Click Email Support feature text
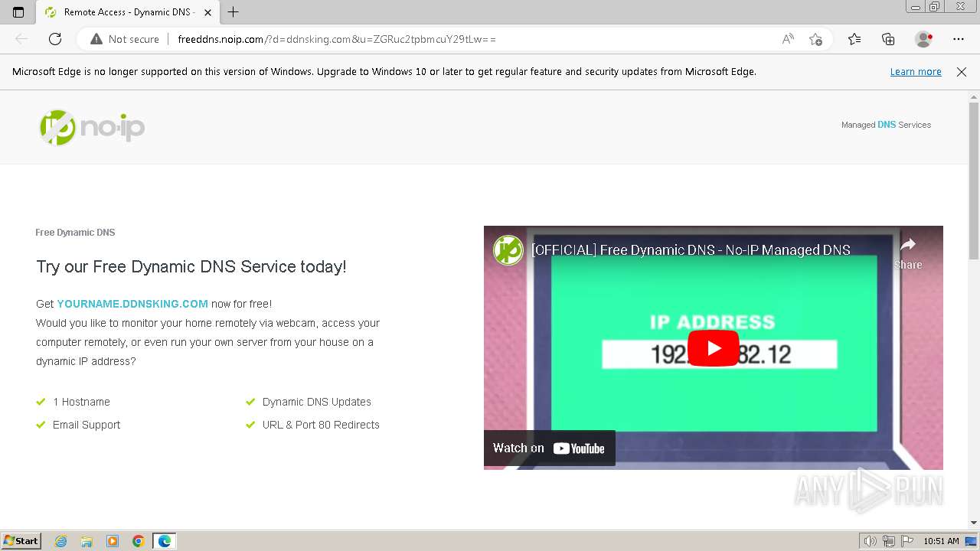The height and width of the screenshot is (551, 980). pos(87,425)
